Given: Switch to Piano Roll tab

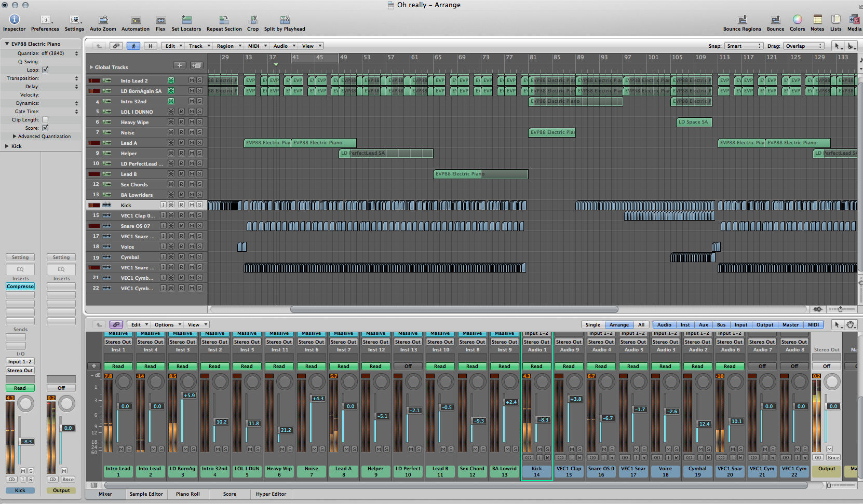Looking at the screenshot, I should [x=187, y=494].
